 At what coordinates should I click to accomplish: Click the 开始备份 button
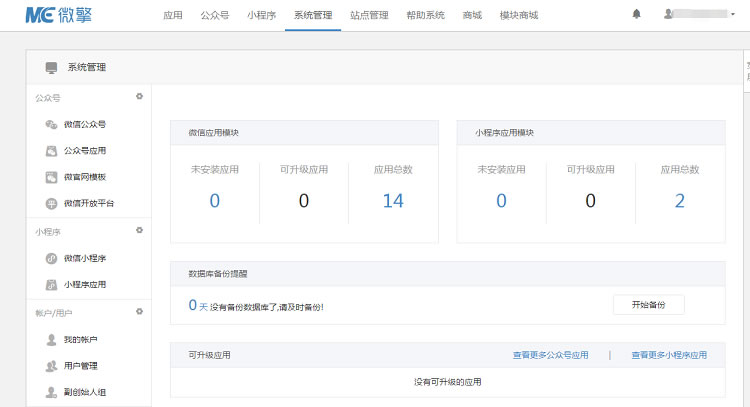(649, 305)
